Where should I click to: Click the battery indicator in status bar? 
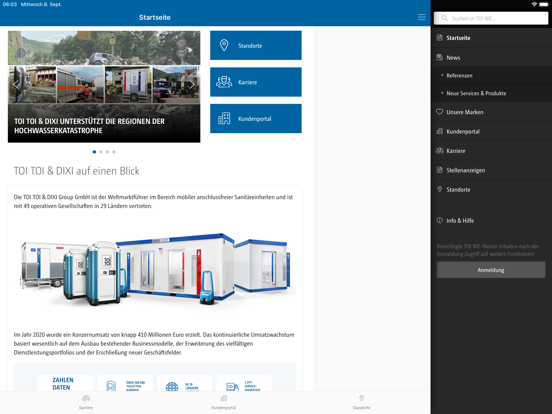[x=544, y=4]
